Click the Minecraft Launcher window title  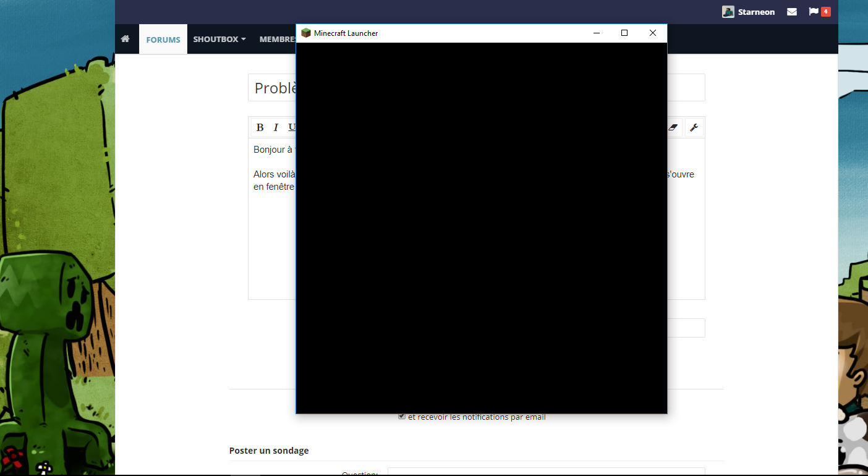coord(346,33)
